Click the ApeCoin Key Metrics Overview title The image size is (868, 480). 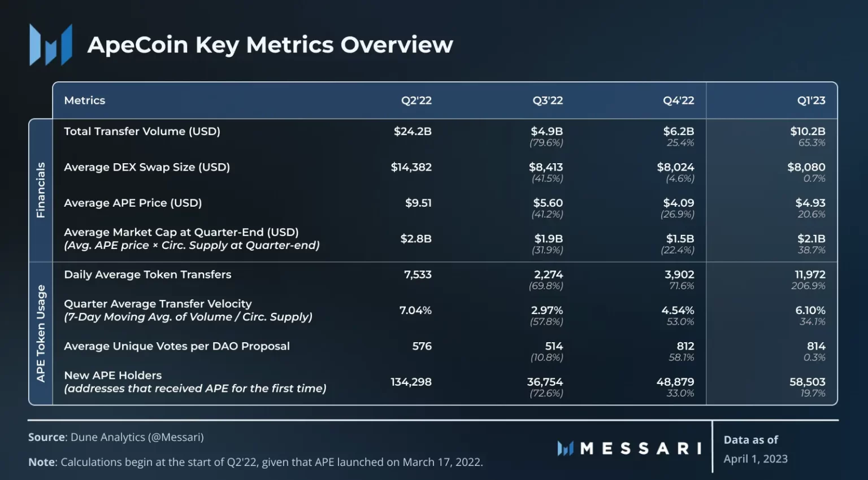click(x=270, y=45)
